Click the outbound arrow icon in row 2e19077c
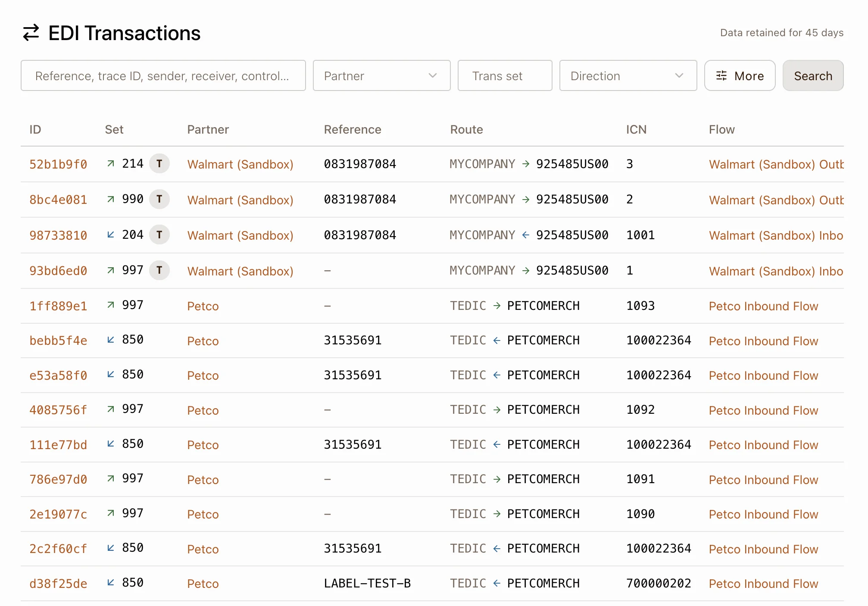Screen dimensions: 868x606 [x=111, y=513]
